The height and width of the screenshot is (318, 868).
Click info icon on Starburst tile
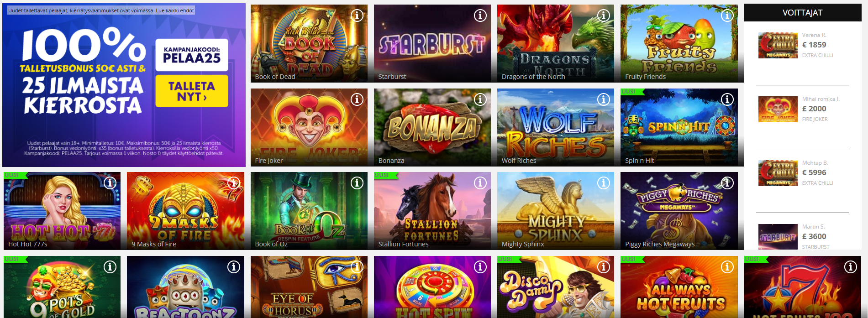tap(480, 16)
